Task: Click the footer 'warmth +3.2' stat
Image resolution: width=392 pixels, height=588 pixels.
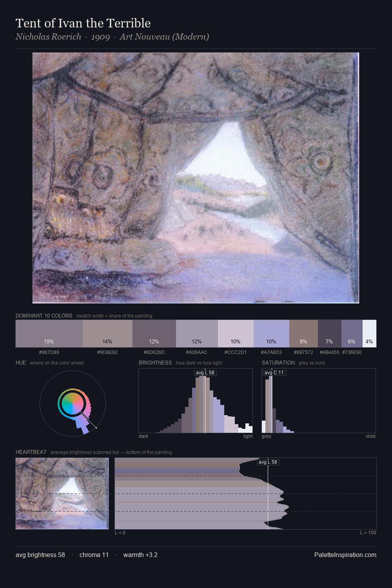Action: point(140,555)
